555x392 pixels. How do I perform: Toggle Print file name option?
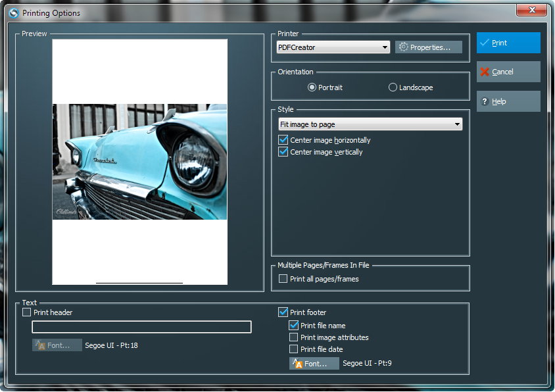click(294, 326)
